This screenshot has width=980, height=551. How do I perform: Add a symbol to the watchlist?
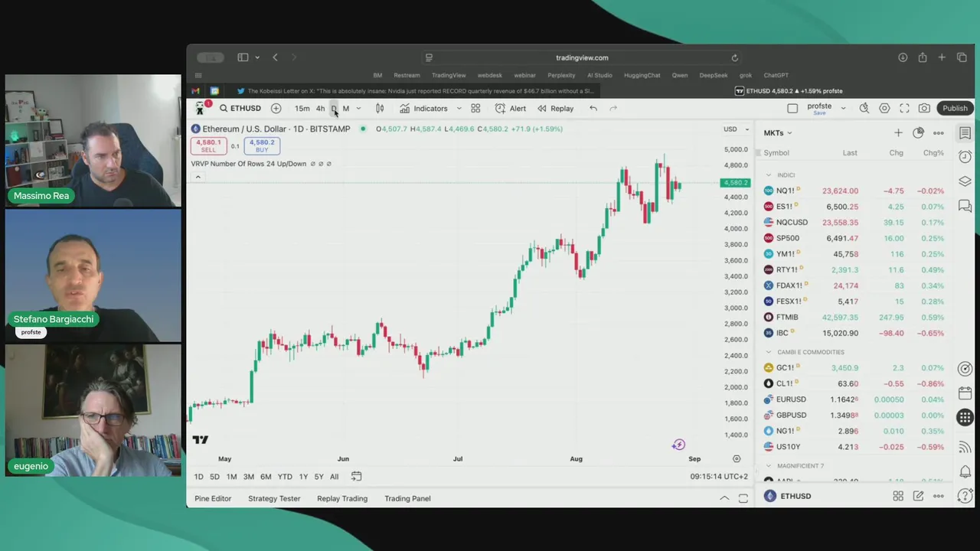(x=898, y=133)
